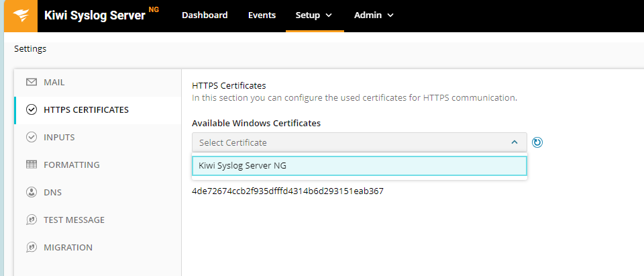644x276 pixels.
Task: Click the Inputs checkmark circle icon
Action: point(32,137)
